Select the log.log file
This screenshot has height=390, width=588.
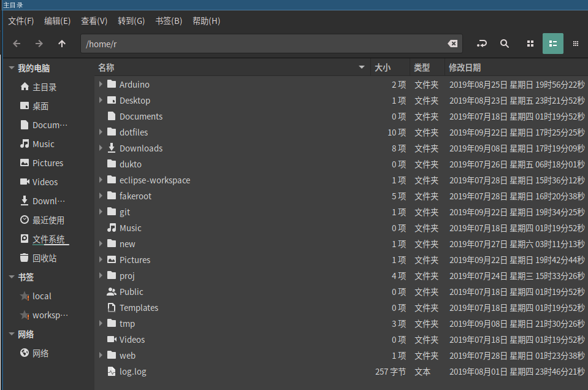132,372
